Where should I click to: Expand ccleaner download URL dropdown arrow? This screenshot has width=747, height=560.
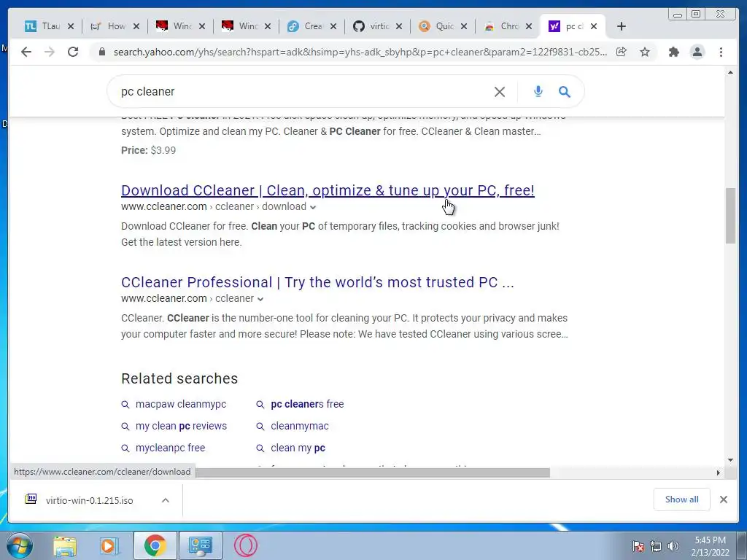point(312,207)
